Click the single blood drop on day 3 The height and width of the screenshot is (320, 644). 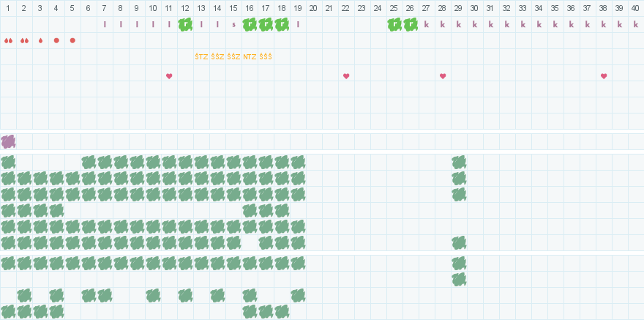coord(40,40)
